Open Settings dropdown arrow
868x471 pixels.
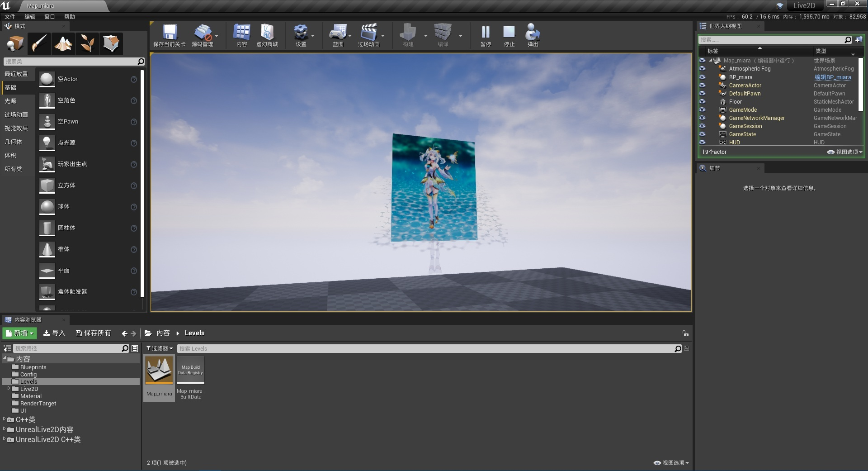313,35
